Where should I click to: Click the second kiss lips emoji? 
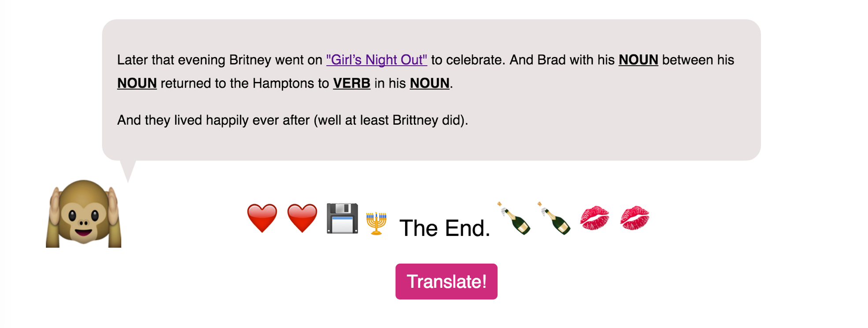click(x=635, y=218)
